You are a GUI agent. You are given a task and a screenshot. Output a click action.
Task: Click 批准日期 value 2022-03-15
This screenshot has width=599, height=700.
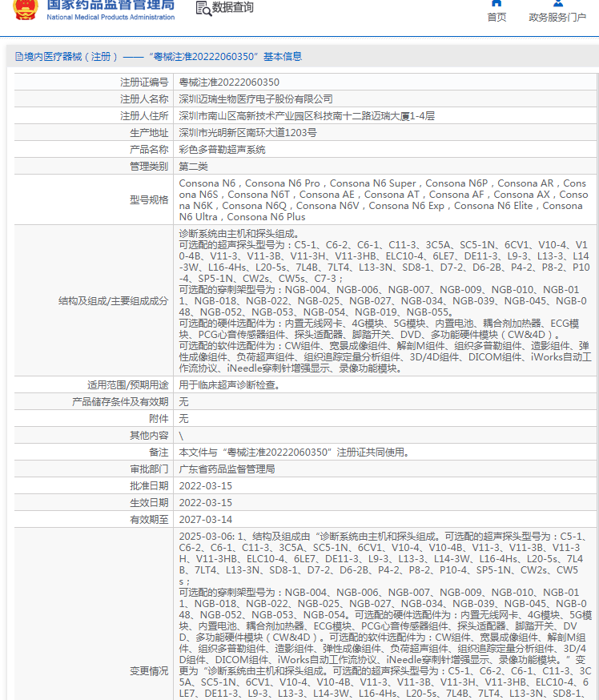click(x=205, y=485)
